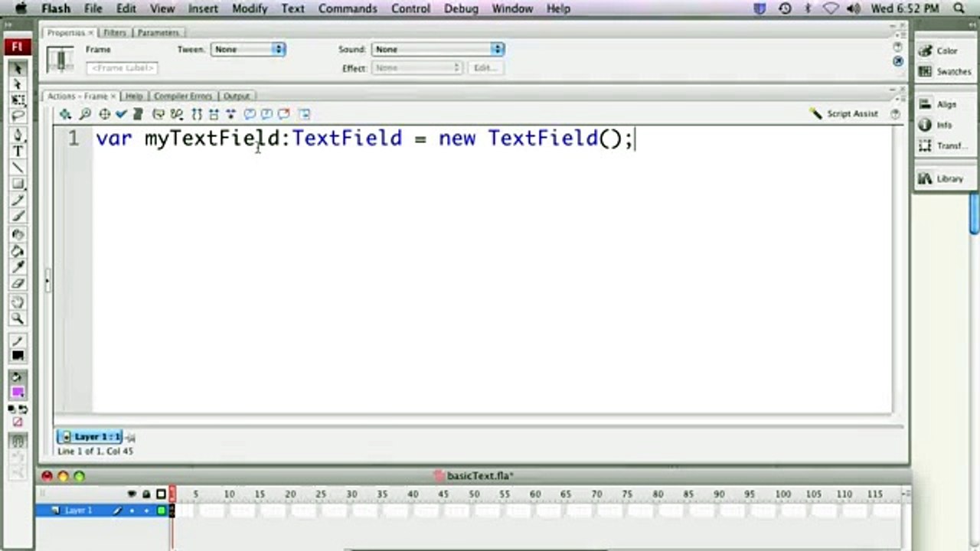The width and height of the screenshot is (980, 551).
Task: Open the Commands menu
Action: tap(348, 8)
